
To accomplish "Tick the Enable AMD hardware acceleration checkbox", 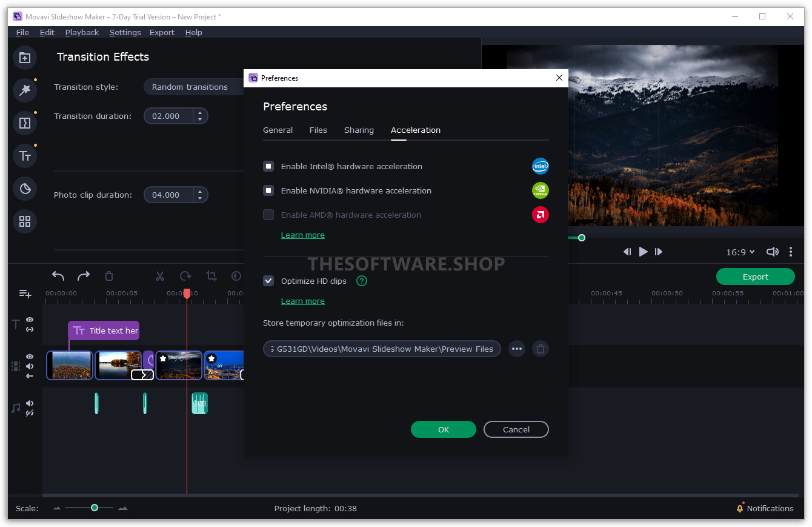I will click(268, 215).
